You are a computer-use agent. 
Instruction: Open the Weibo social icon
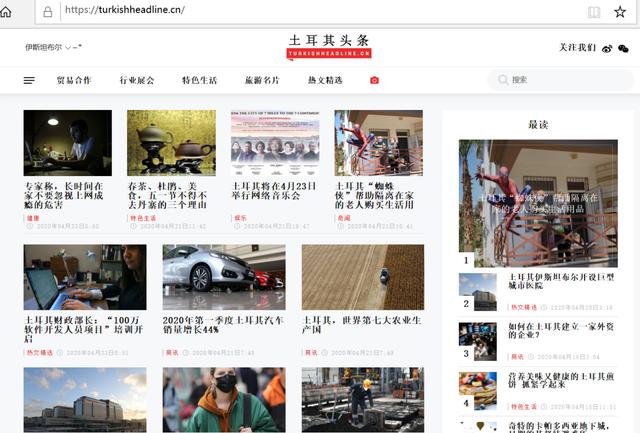(607, 48)
